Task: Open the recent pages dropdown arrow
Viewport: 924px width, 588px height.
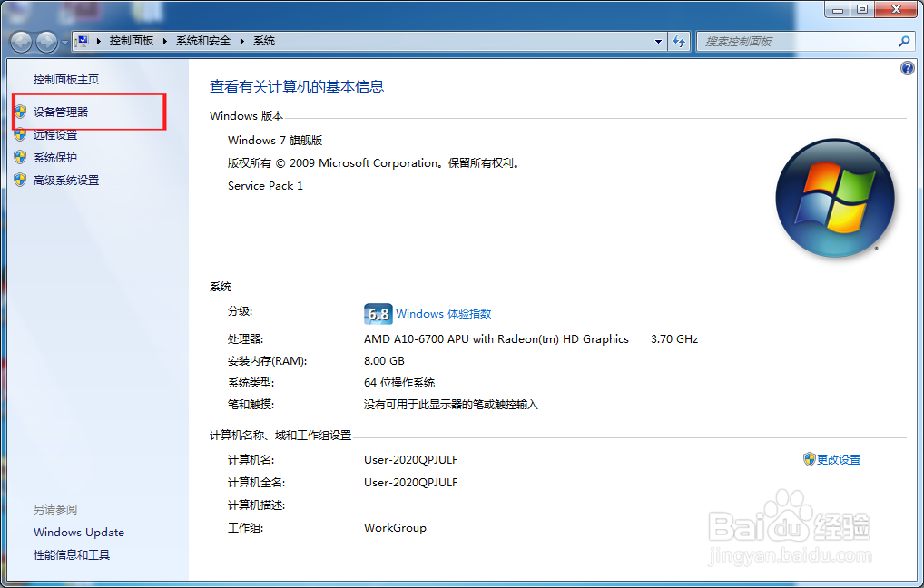Action: [x=64, y=42]
